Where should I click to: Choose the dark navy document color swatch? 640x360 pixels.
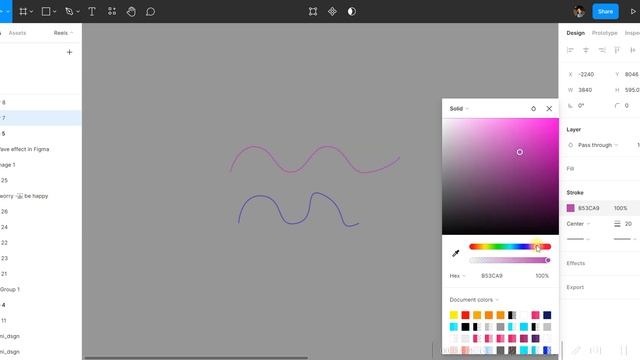point(547,315)
